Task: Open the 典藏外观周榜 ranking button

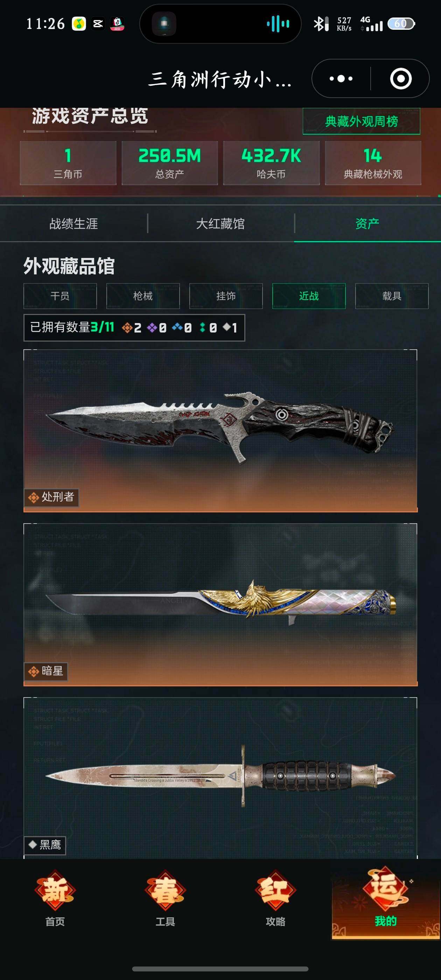Action: [362, 121]
